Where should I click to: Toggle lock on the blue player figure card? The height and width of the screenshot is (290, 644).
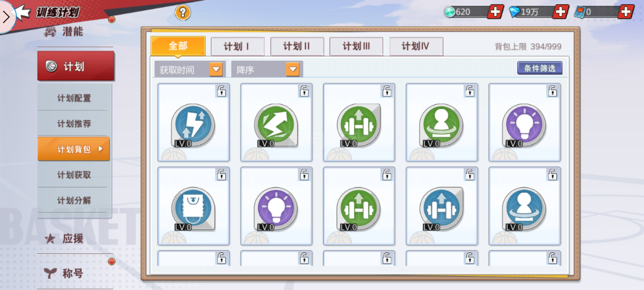coord(552,175)
